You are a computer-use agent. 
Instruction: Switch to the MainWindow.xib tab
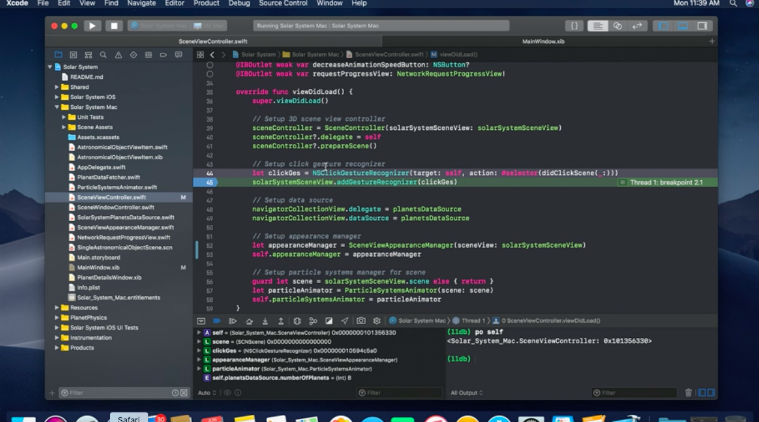pyautogui.click(x=543, y=42)
